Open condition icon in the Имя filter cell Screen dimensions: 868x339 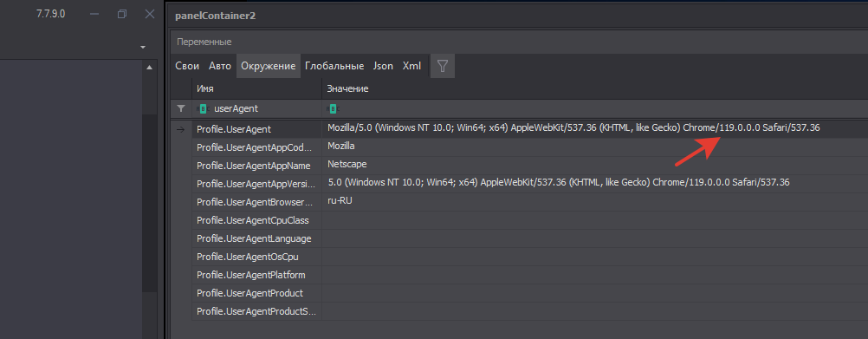pyautogui.click(x=203, y=109)
